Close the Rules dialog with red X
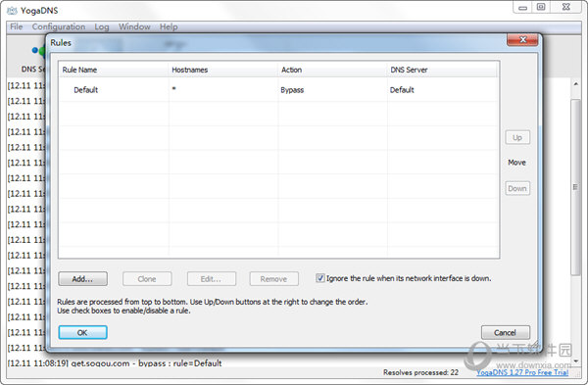 tap(522, 40)
